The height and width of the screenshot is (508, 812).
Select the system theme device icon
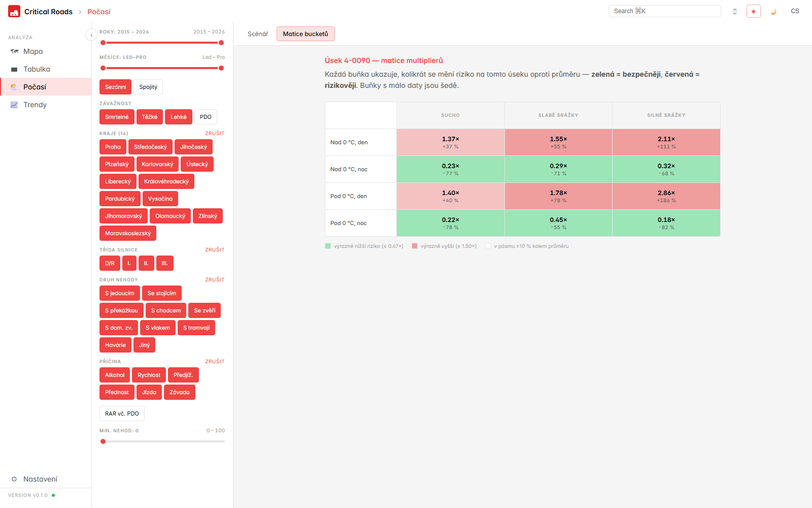pyautogui.click(x=734, y=11)
